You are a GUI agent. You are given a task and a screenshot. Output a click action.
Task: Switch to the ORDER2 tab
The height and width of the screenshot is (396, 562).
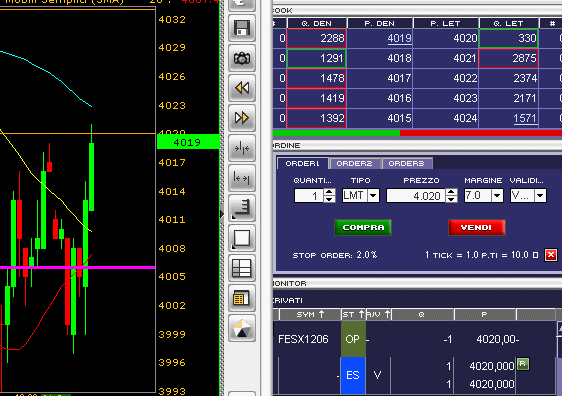coord(354,163)
